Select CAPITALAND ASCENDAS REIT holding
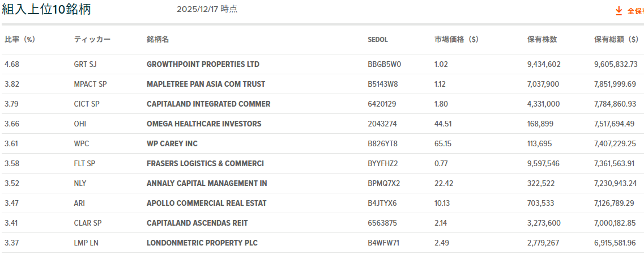644x258 pixels. [197, 223]
